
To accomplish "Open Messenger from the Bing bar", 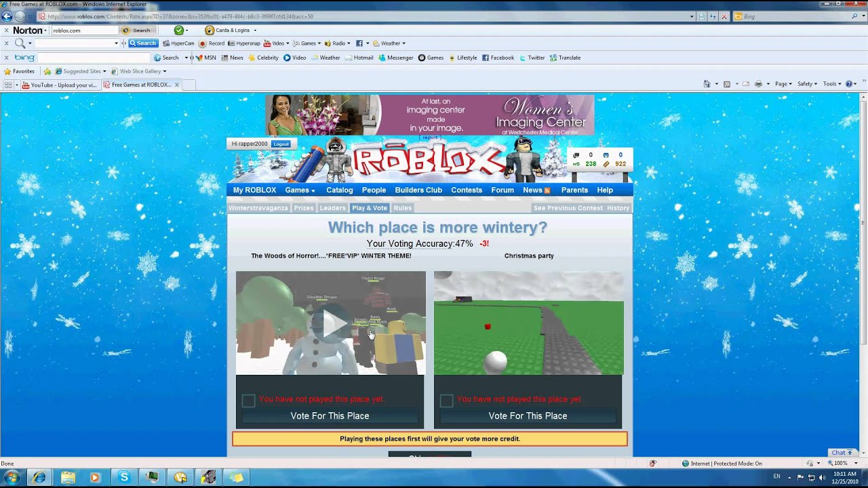I will click(396, 58).
